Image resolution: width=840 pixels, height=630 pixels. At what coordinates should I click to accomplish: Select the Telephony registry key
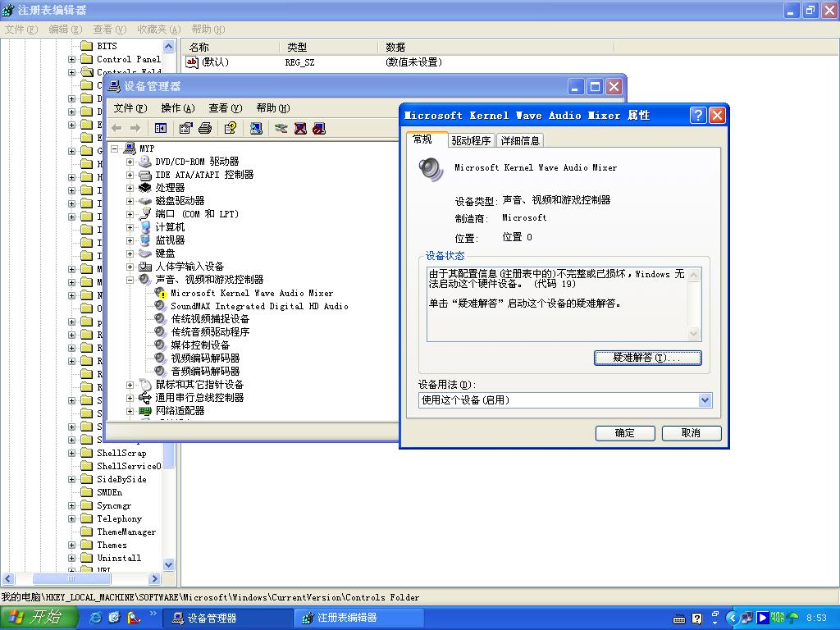120,519
